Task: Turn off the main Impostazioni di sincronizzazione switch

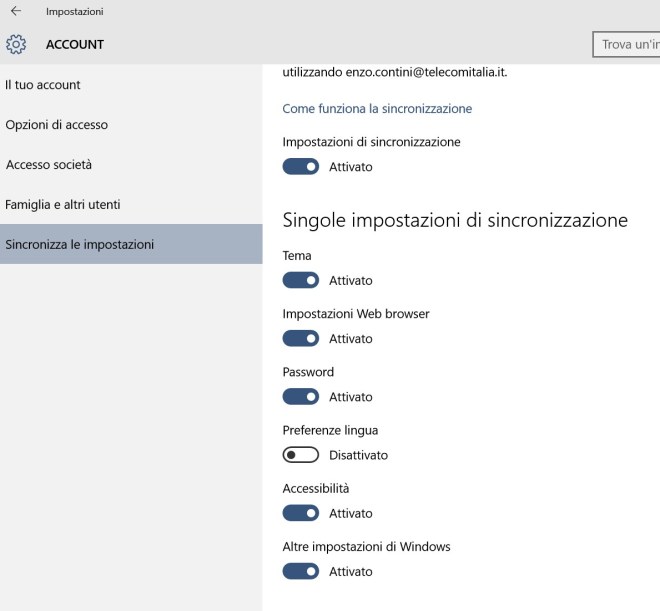Action: [301, 167]
